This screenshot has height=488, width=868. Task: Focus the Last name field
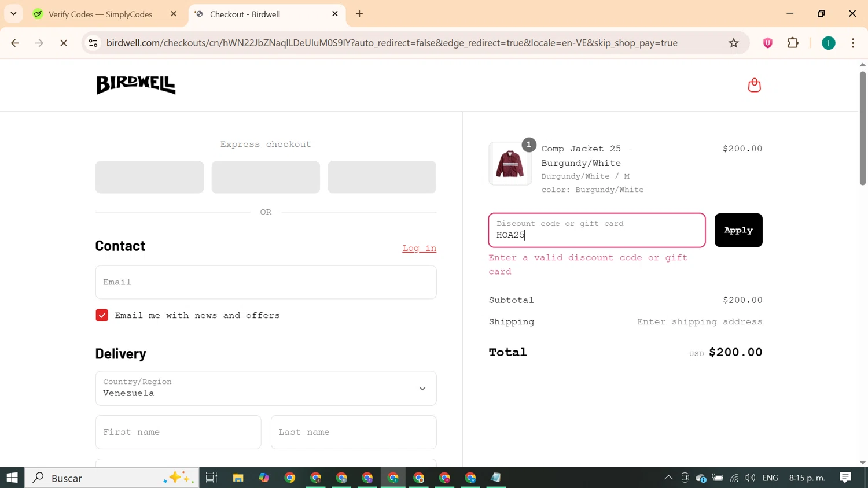point(354,432)
